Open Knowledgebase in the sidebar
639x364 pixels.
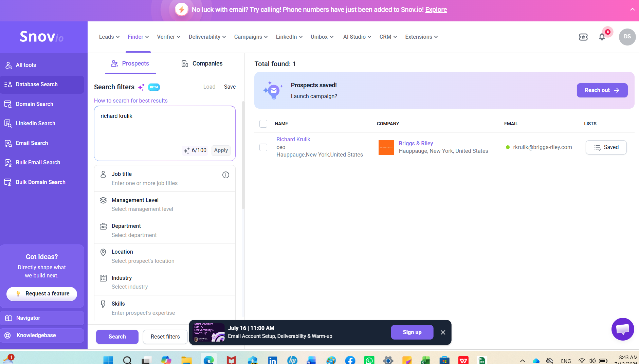pyautogui.click(x=42, y=335)
